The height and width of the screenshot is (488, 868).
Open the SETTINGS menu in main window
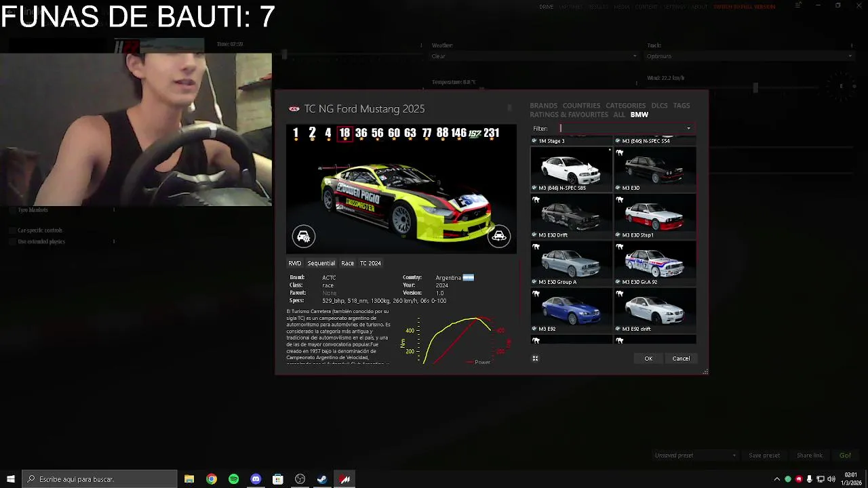tap(674, 7)
